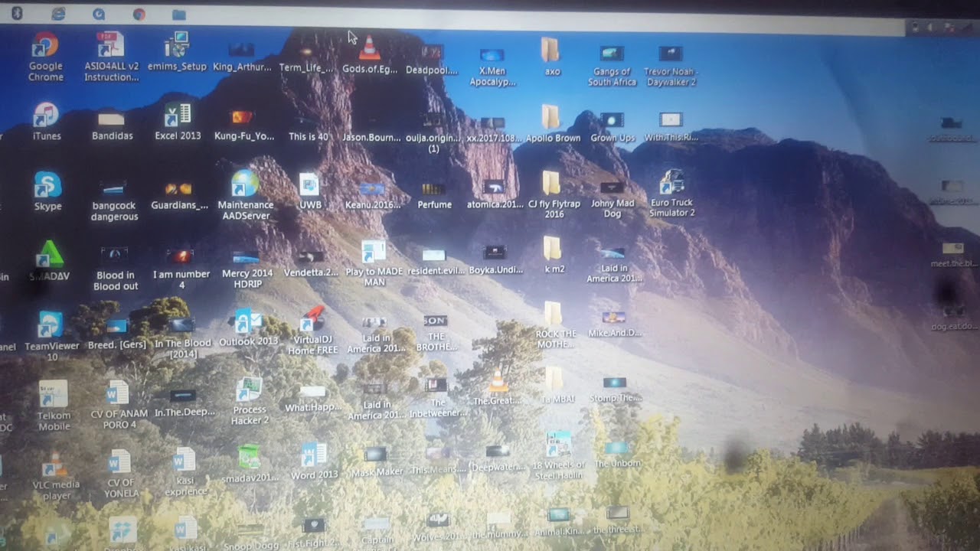This screenshot has width=980, height=551.
Task: Open the kasi exprience Word document
Action: (x=185, y=473)
